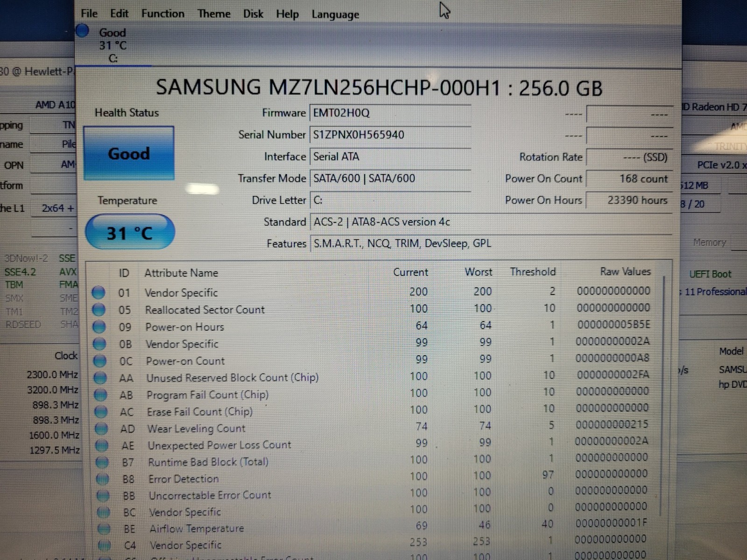Click the Firmware field EMT02H0Q
This screenshot has height=560, width=747.
[x=390, y=113]
